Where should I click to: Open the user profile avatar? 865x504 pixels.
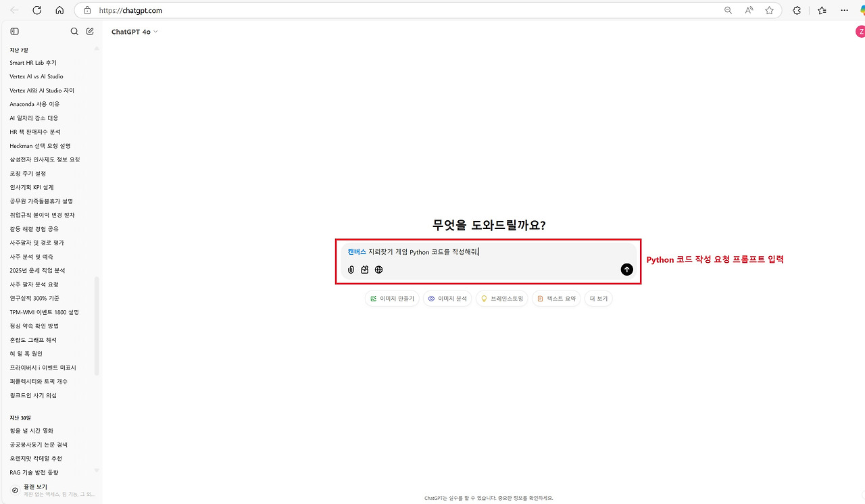click(860, 31)
